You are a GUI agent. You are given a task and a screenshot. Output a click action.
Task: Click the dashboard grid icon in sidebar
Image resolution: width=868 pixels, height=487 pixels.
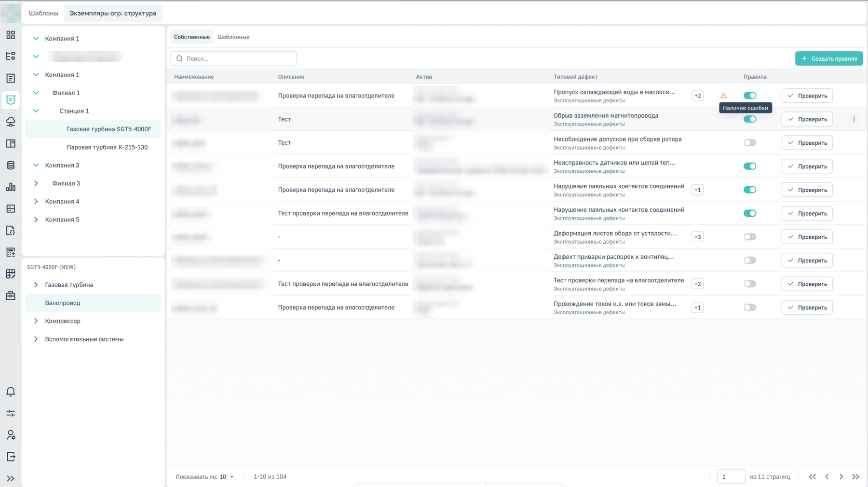point(11,35)
